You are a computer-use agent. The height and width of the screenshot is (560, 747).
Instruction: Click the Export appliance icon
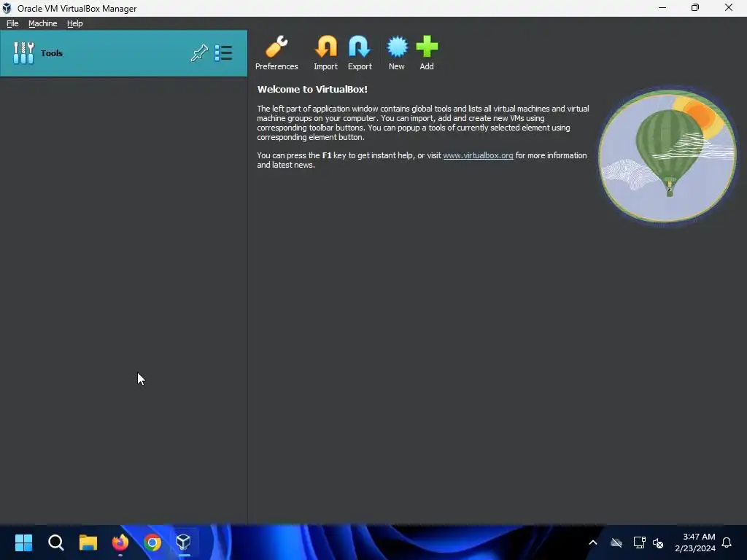(360, 52)
